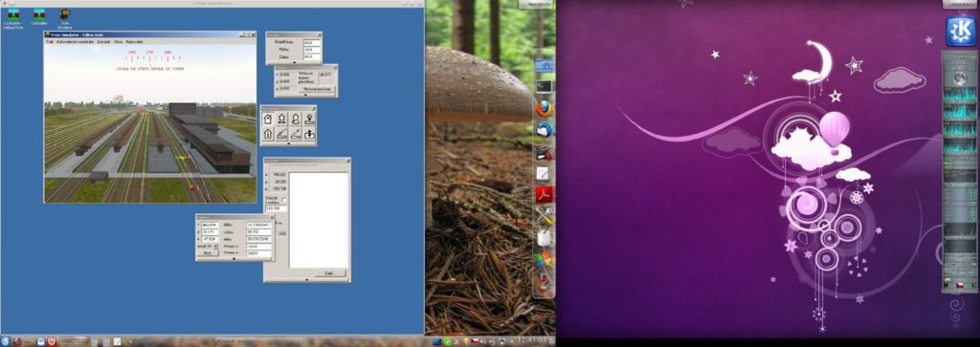This screenshot has height=347, width=980.
Task: Open the Nápověda menu
Action: [135, 41]
